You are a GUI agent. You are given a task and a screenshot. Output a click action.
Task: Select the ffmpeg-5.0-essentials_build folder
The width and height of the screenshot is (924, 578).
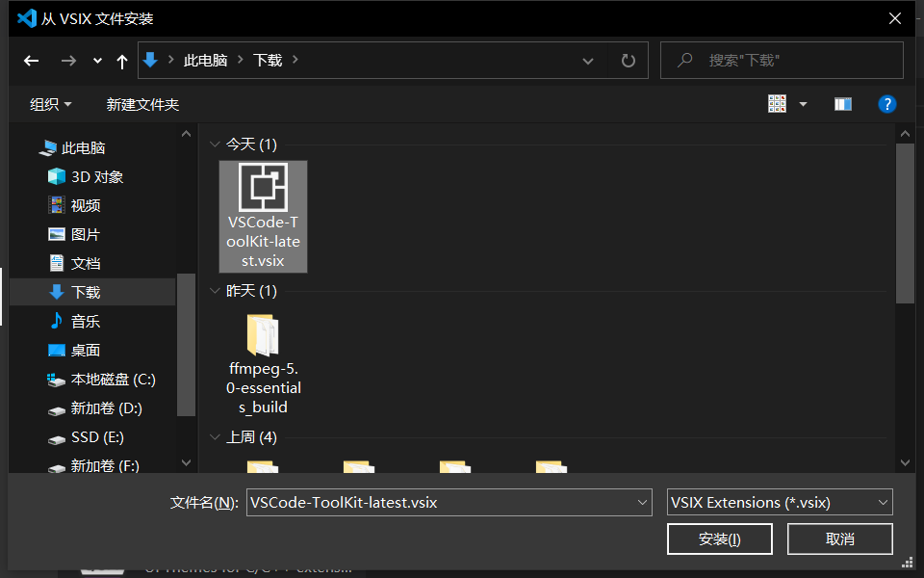[264, 364]
